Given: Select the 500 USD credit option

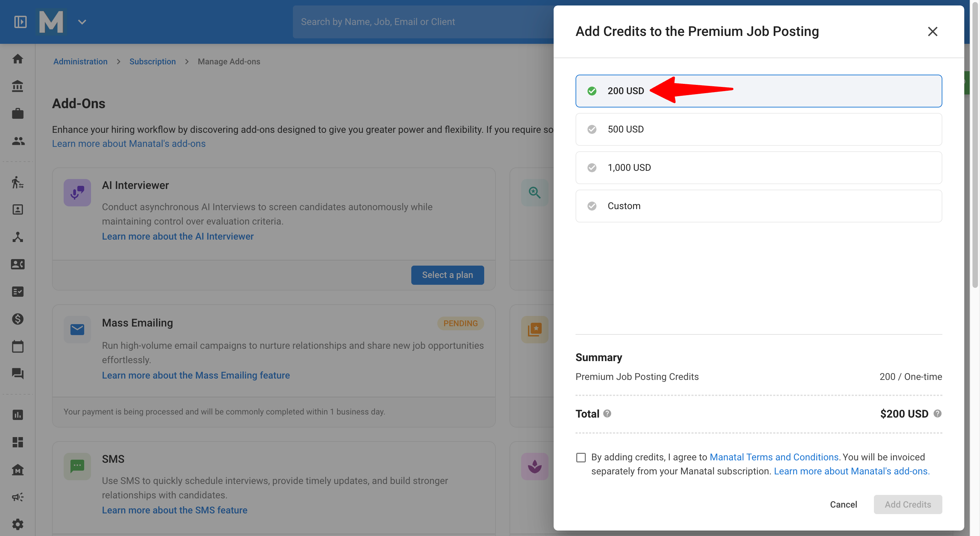Looking at the screenshot, I should [759, 129].
